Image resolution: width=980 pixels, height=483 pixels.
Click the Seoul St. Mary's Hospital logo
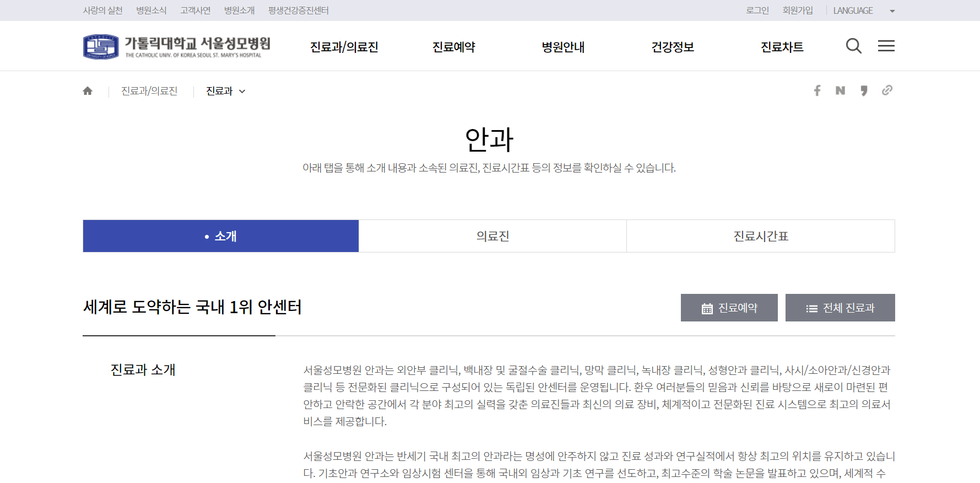coord(177,47)
